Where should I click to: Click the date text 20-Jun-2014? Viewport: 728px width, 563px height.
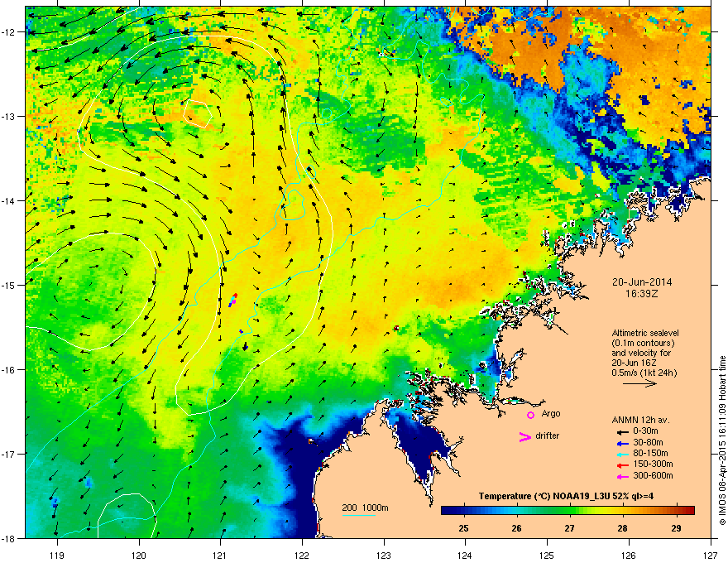coord(642,282)
